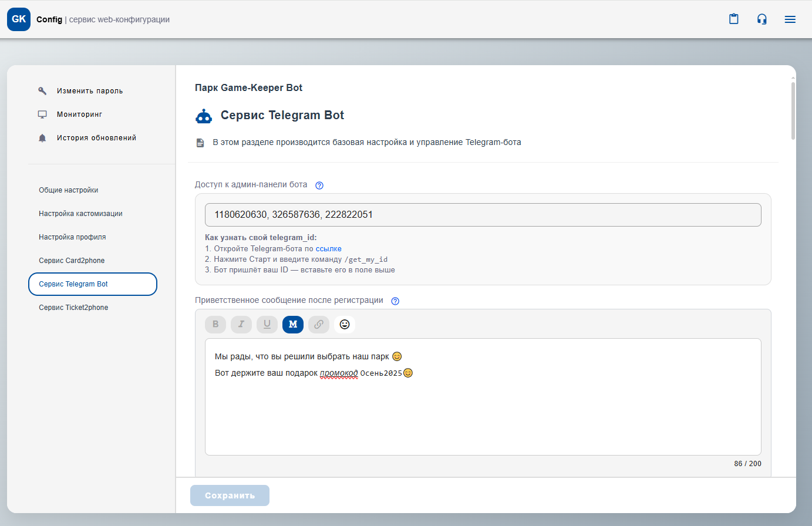Screen dimensions: 812x526
Task: Show help for admin panel access
Action: [319, 186]
